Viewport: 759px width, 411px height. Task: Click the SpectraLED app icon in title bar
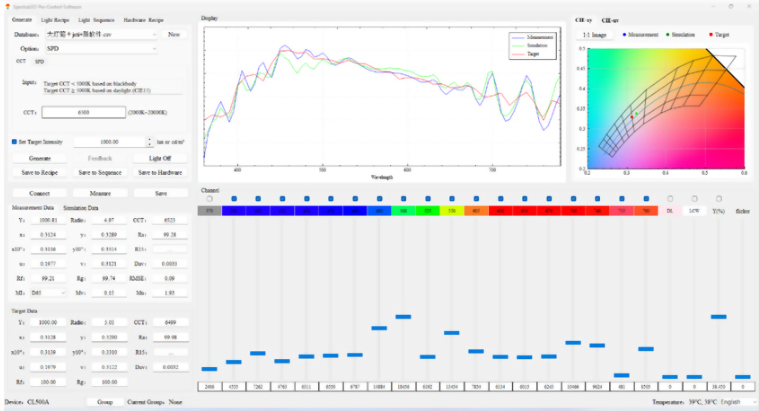6,5
